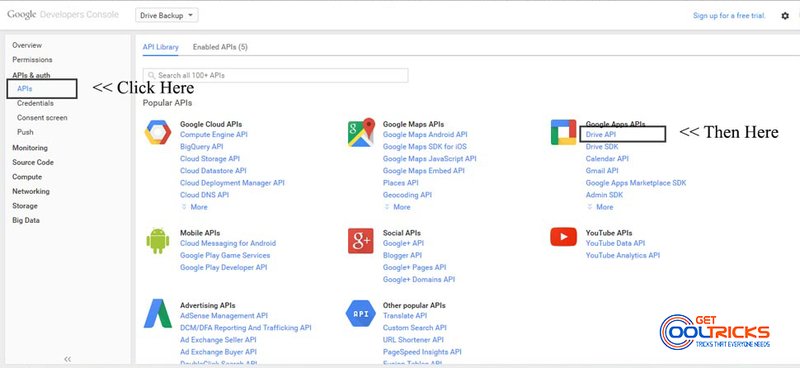This screenshot has width=800, height=368.
Task: Click the AdWords Advertising APIs icon
Action: point(158,313)
